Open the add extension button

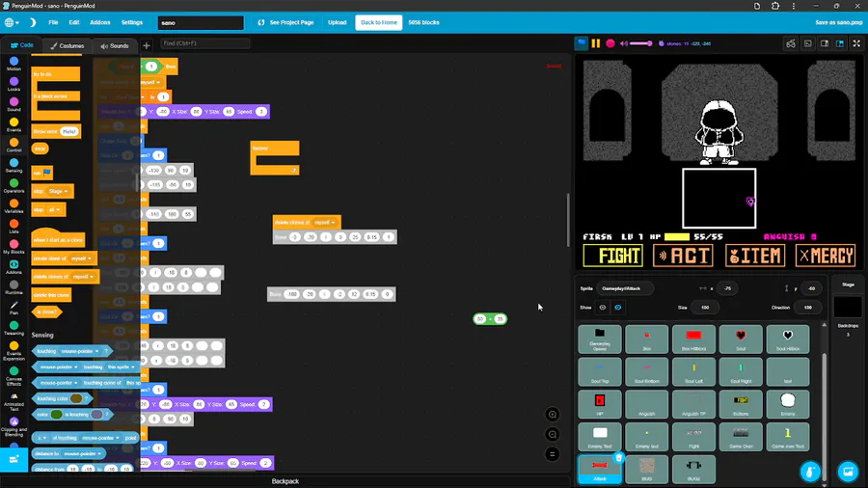(x=14, y=459)
